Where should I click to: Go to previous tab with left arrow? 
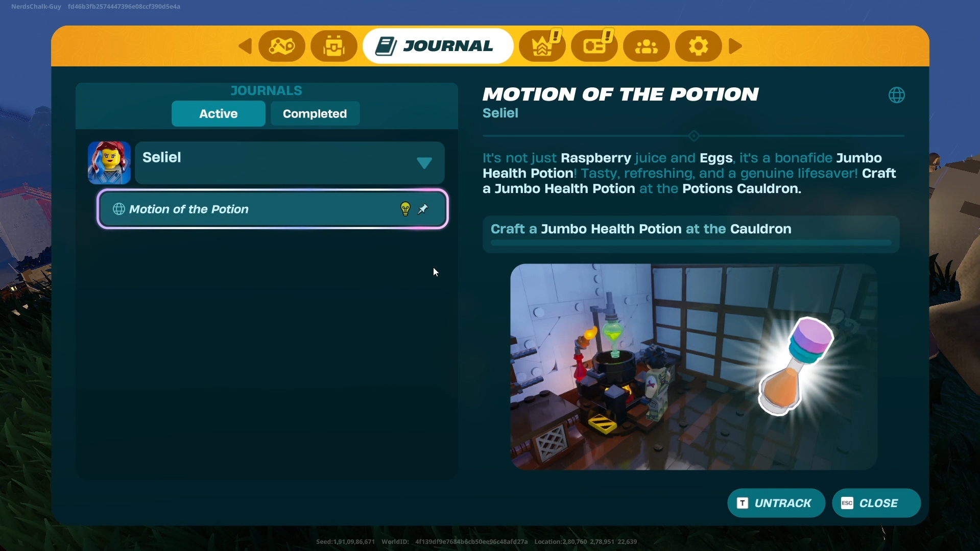pos(245,46)
